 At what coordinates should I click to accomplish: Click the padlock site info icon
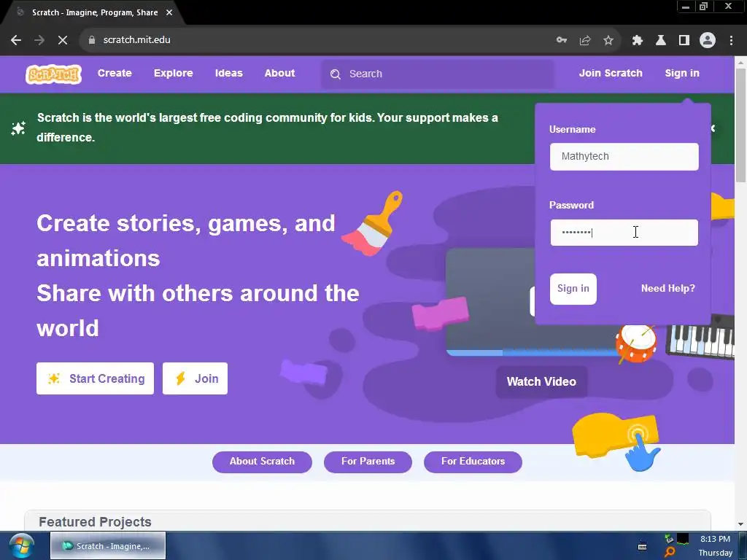pos(92,40)
